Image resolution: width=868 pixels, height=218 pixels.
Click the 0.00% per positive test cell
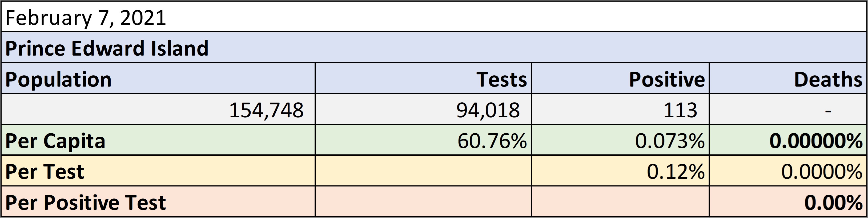click(788, 201)
